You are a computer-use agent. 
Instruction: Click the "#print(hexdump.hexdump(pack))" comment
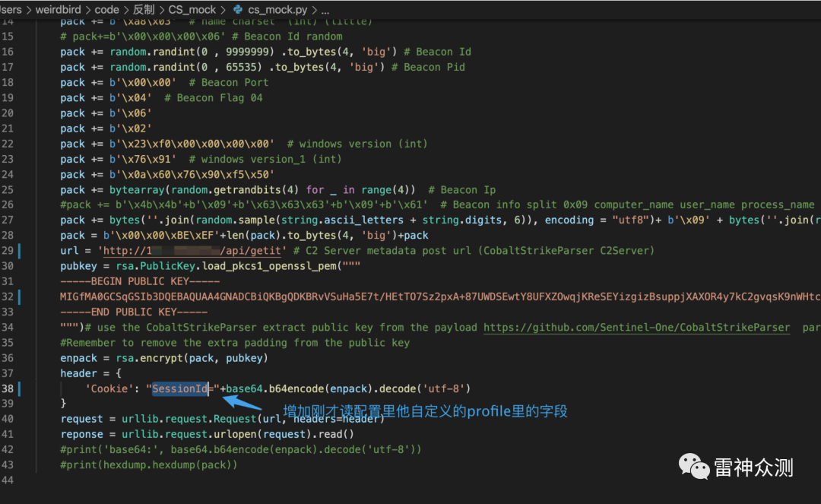click(149, 465)
